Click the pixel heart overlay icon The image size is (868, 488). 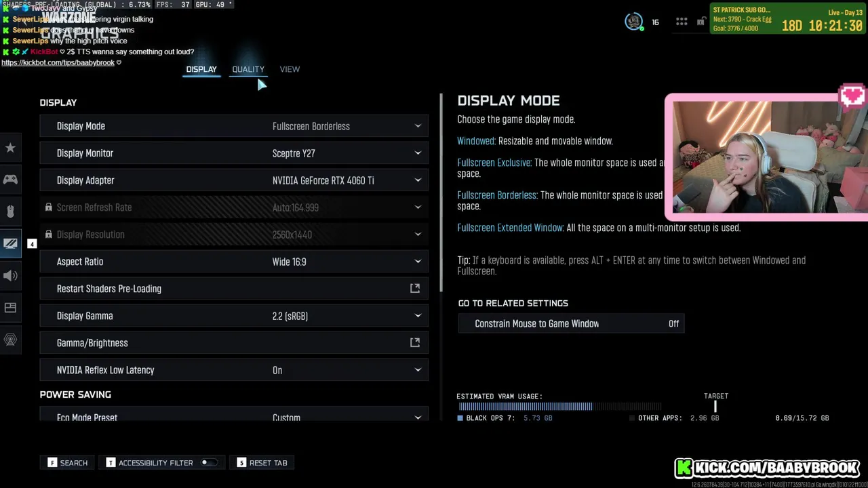(852, 96)
